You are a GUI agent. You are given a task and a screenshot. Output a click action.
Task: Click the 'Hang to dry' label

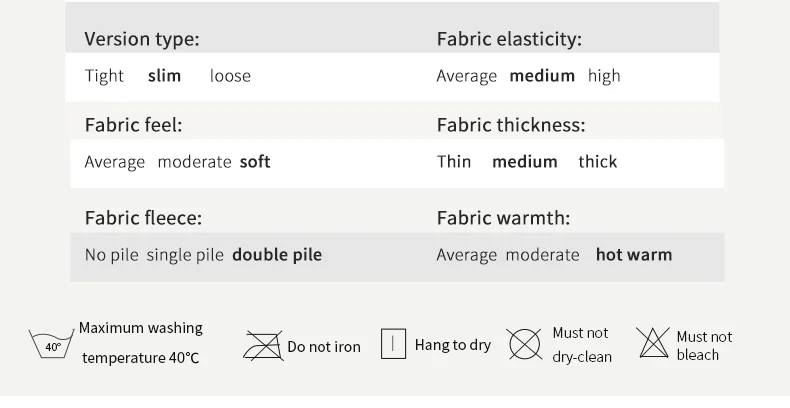coord(453,345)
